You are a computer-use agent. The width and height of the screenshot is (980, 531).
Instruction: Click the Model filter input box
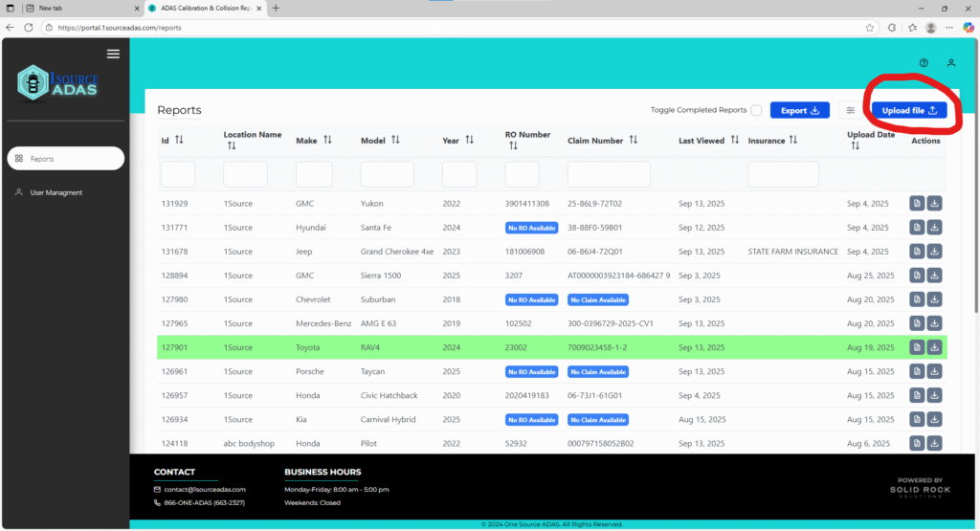tap(387, 174)
